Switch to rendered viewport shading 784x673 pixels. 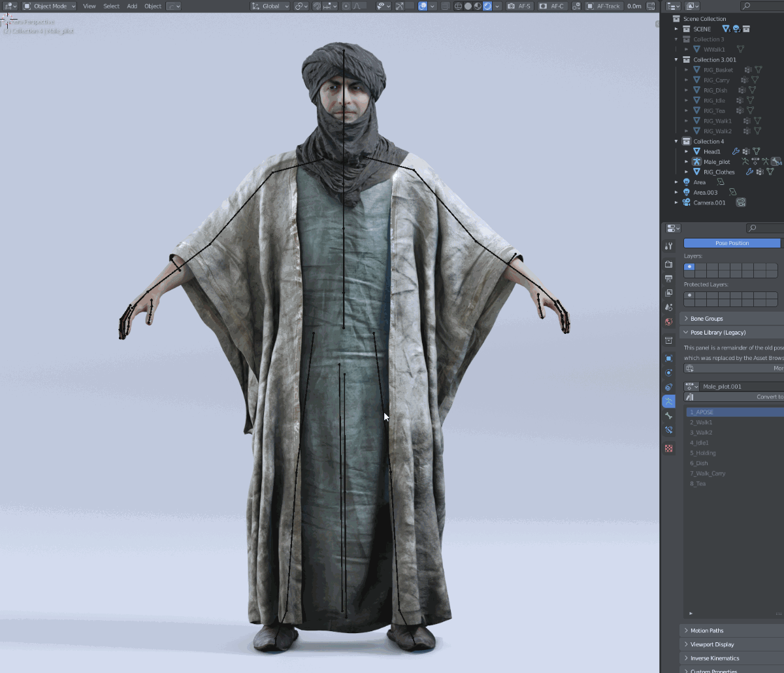[x=487, y=6]
